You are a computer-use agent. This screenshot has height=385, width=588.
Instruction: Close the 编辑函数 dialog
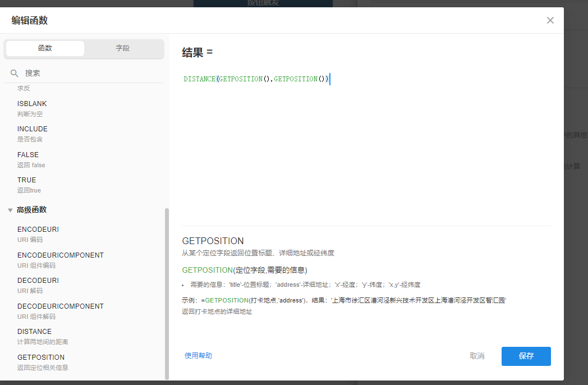point(550,20)
